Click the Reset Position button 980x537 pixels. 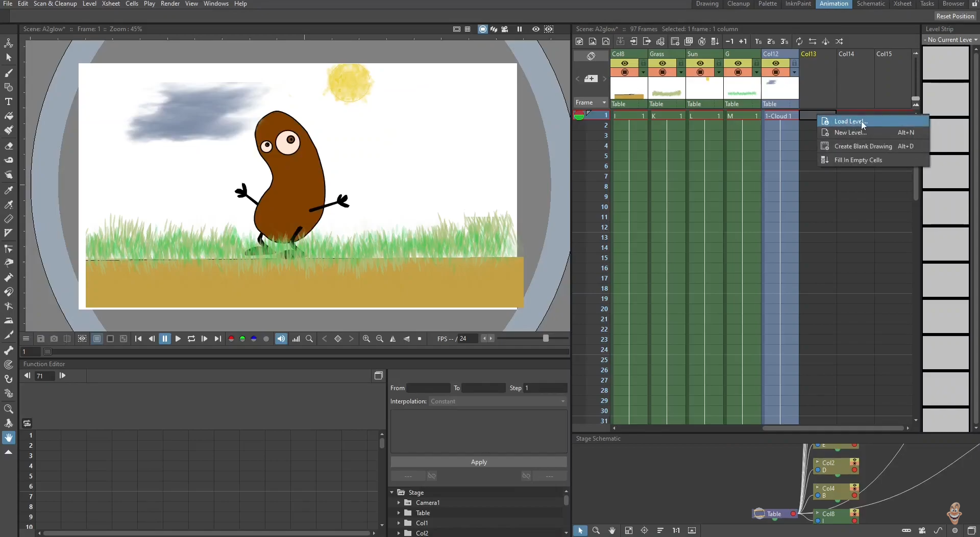(955, 16)
